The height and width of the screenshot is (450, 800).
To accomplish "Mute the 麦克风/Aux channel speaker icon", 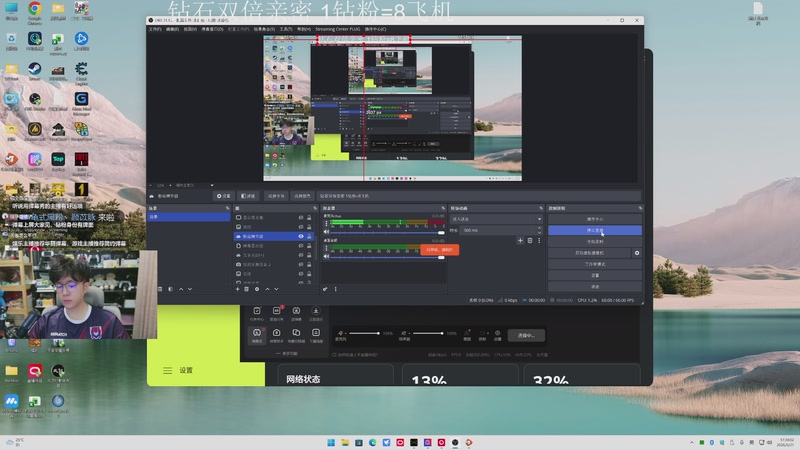I will tap(327, 232).
